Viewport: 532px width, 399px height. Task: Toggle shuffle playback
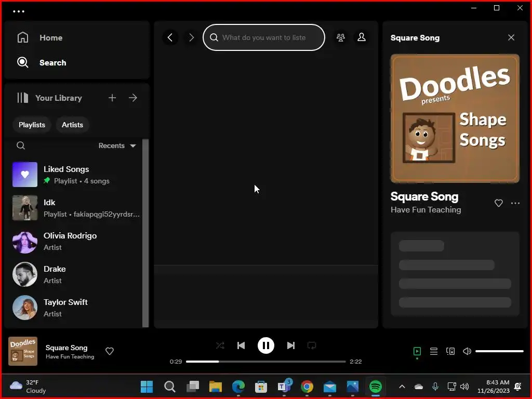(220, 345)
